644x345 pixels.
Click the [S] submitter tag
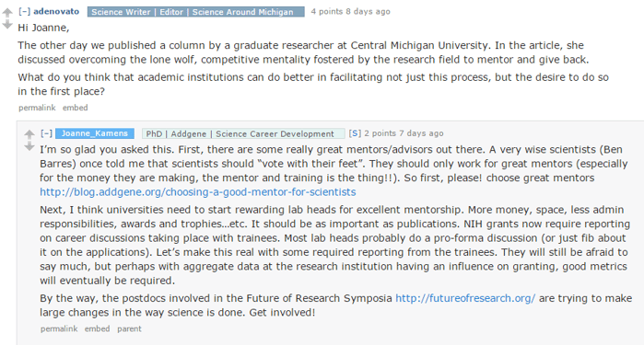[x=355, y=133]
